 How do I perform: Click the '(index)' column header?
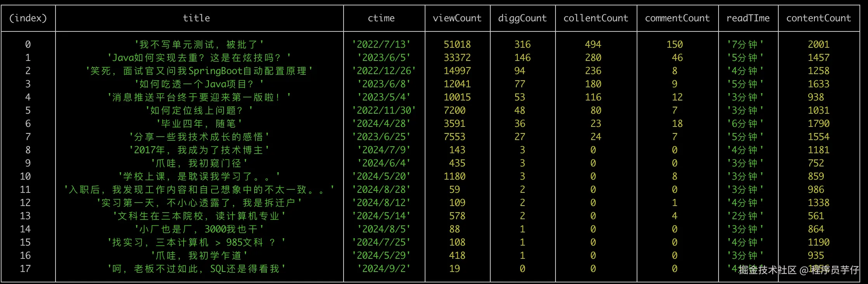(x=28, y=18)
